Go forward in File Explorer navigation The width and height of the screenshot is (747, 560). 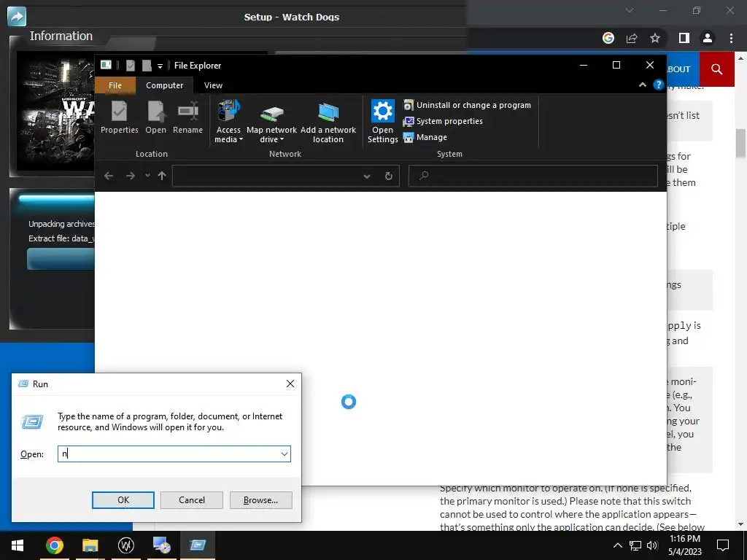click(130, 176)
